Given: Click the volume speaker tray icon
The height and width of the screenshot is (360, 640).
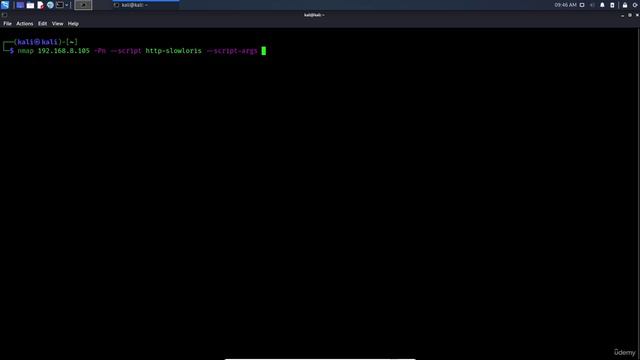Looking at the screenshot, I should 592,5.
